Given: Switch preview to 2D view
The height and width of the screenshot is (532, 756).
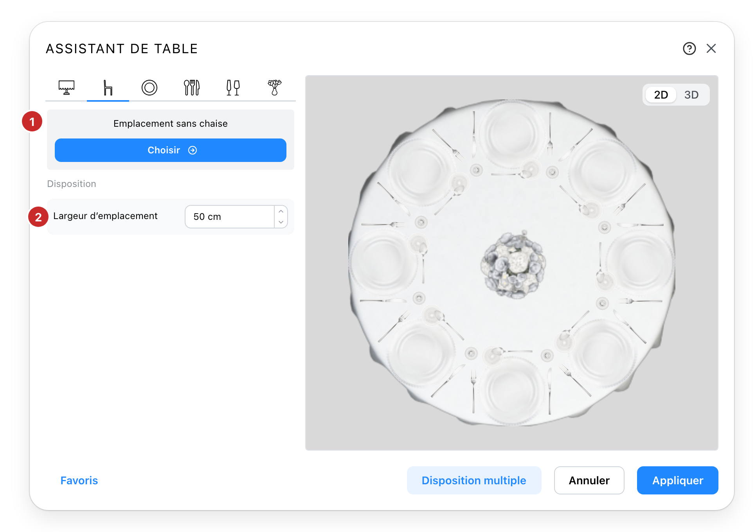Looking at the screenshot, I should click(661, 95).
